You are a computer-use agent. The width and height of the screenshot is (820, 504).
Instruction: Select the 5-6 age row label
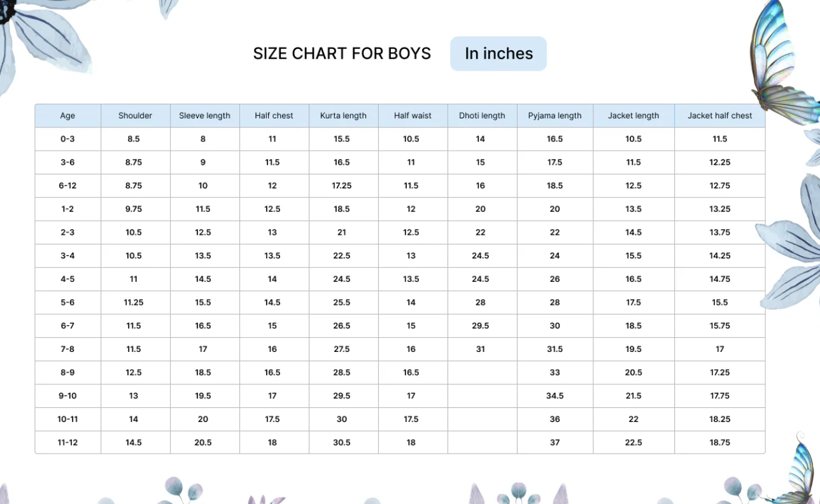pos(67,302)
